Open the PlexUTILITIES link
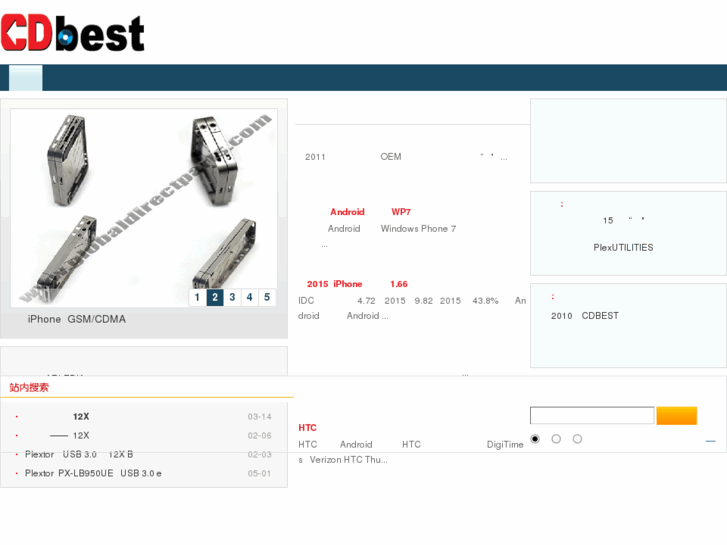The height and width of the screenshot is (545, 727). (623, 248)
